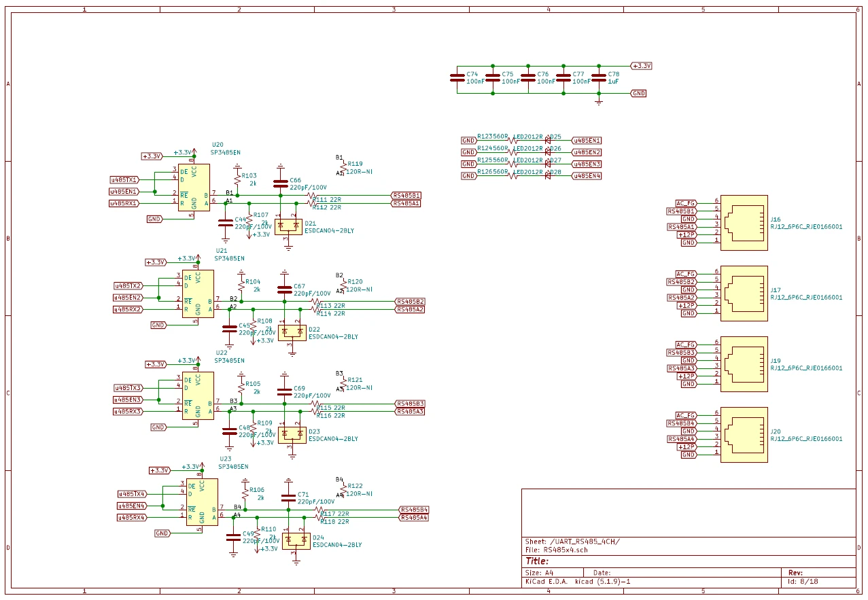Select the C71 220pF capacitor symbol

[288, 497]
